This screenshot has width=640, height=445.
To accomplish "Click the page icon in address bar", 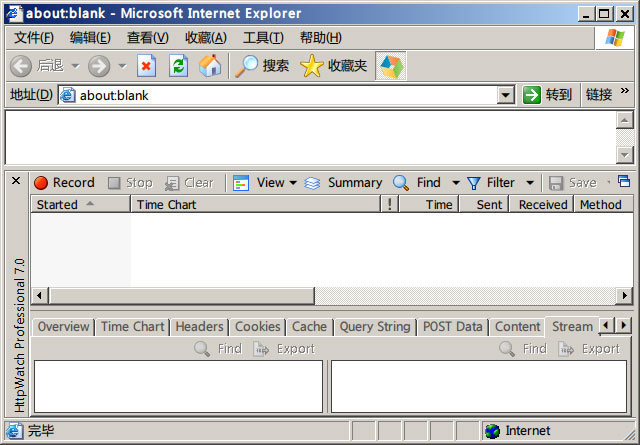I will click(x=68, y=96).
